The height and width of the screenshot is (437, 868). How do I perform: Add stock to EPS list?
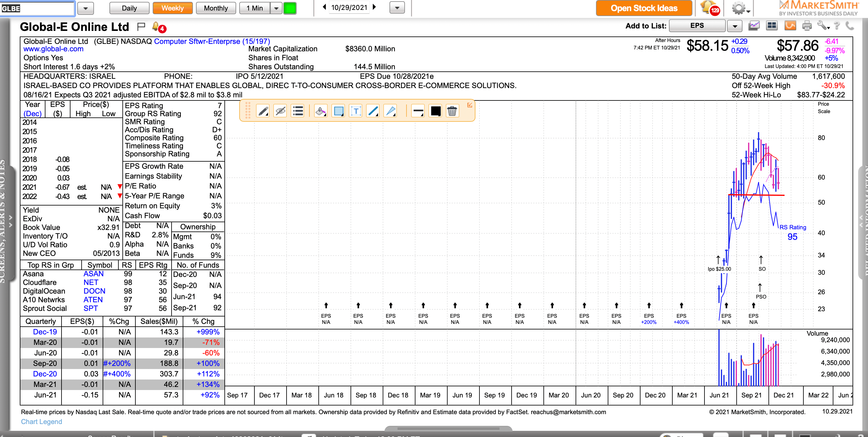(x=697, y=26)
